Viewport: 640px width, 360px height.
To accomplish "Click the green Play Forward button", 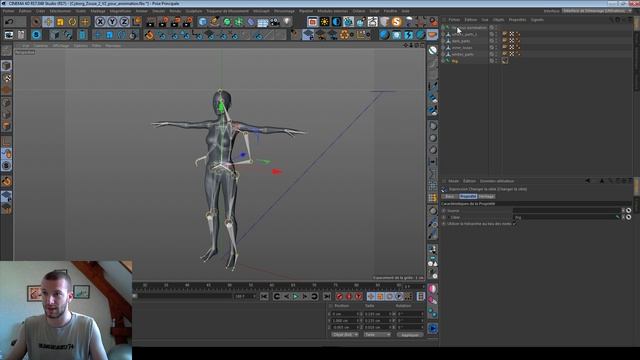I will coord(296,296).
